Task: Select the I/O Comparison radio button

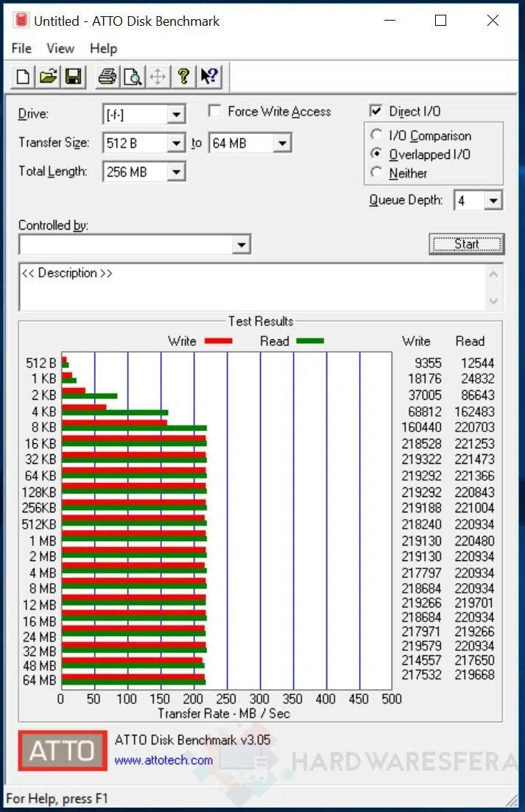Action: click(x=376, y=135)
